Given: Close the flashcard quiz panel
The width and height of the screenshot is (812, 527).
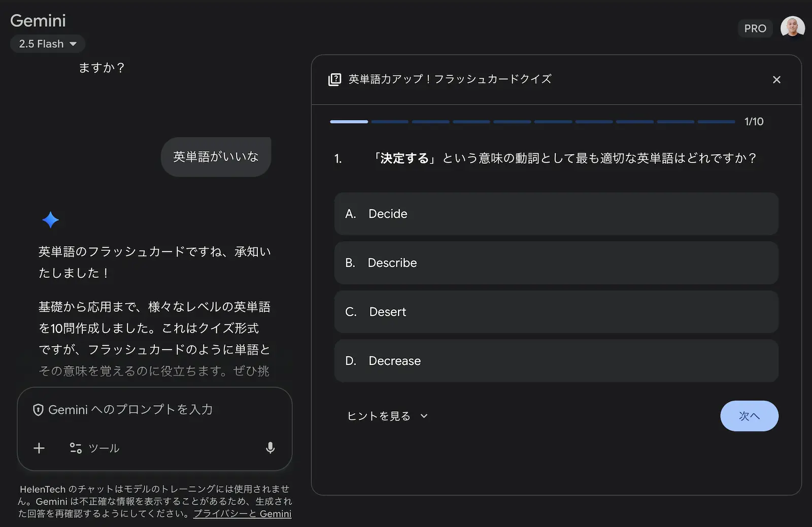Looking at the screenshot, I should [x=776, y=80].
